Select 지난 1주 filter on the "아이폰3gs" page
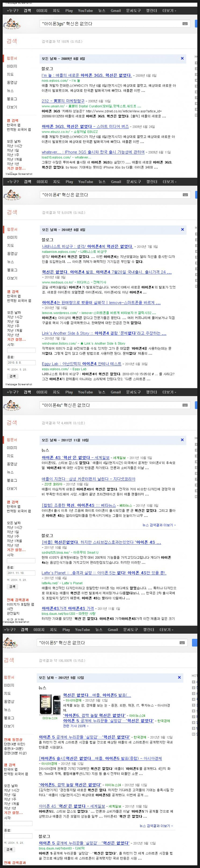The image size is (200, 868). [x=13, y=155]
